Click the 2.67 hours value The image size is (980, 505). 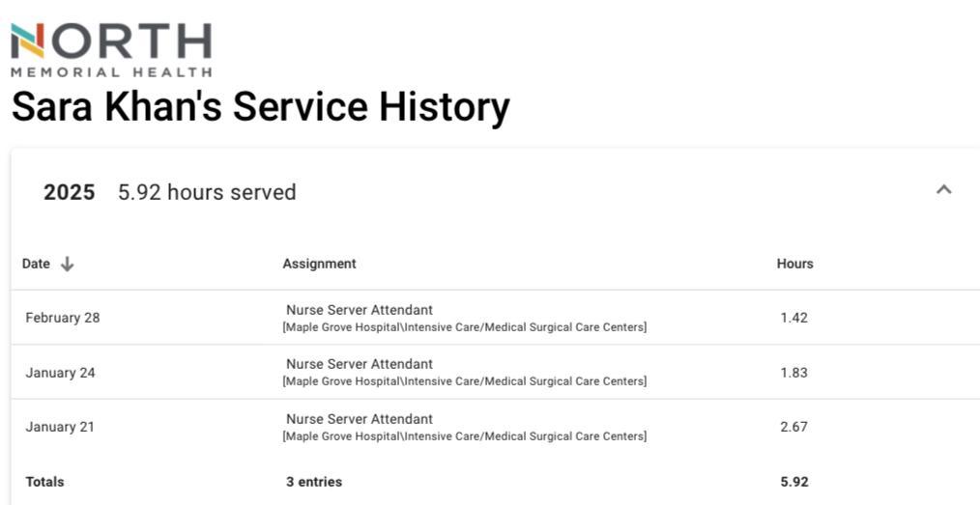[793, 427]
